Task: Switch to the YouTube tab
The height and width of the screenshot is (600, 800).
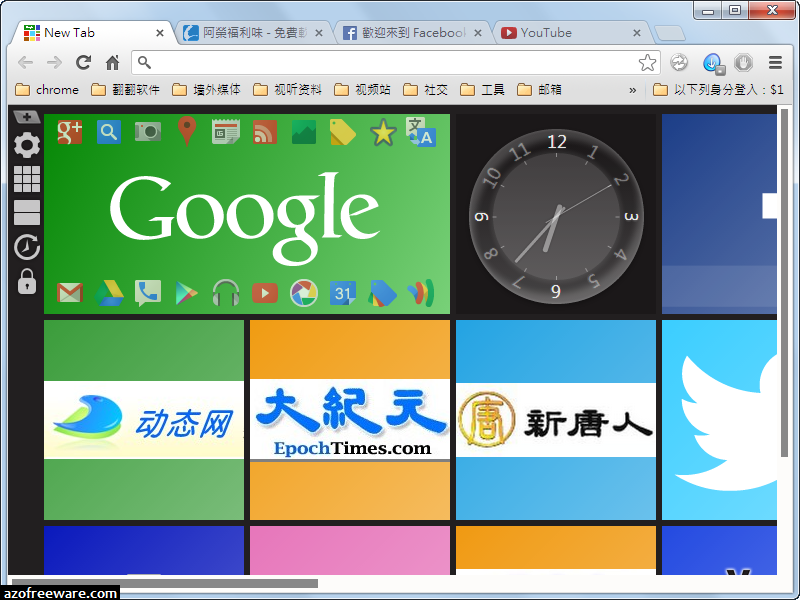Action: 572,33
